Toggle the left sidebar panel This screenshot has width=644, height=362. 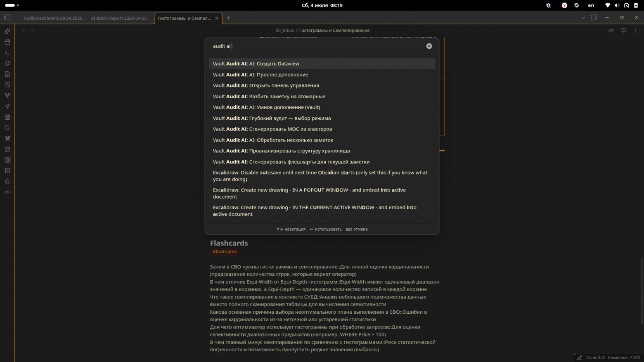[7, 17]
